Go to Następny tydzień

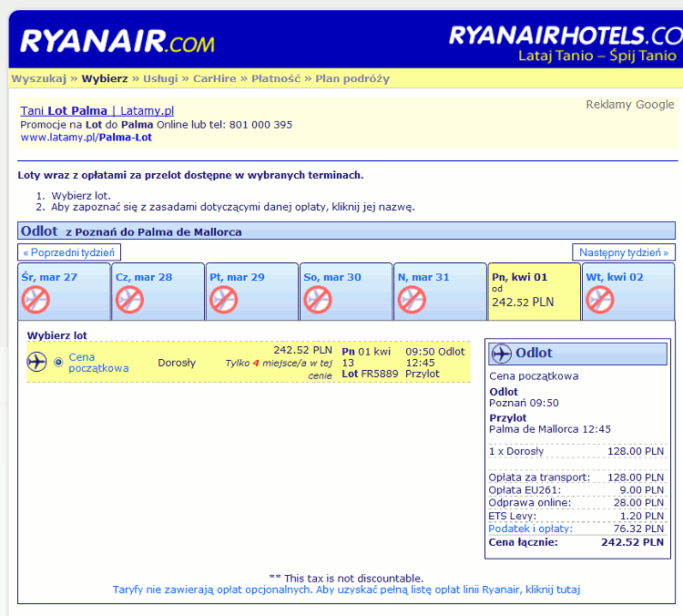(624, 252)
